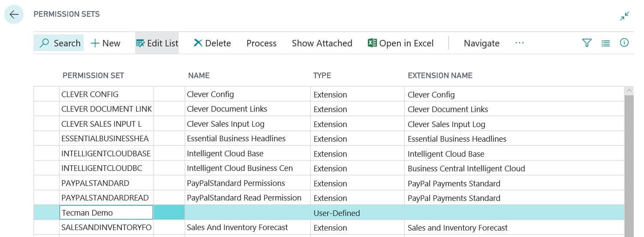
Task: Click the scrollbar up arrow
Action: pyautogui.click(x=629, y=91)
